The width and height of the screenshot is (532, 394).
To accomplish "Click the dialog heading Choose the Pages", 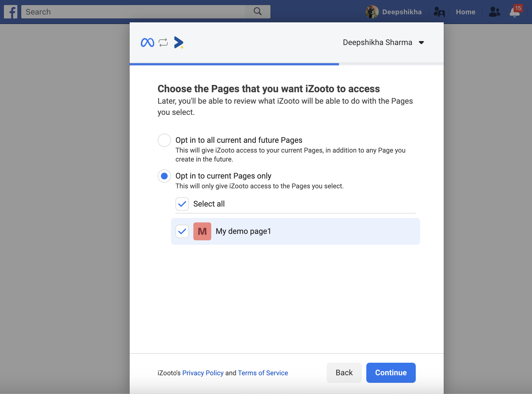I will (x=269, y=89).
